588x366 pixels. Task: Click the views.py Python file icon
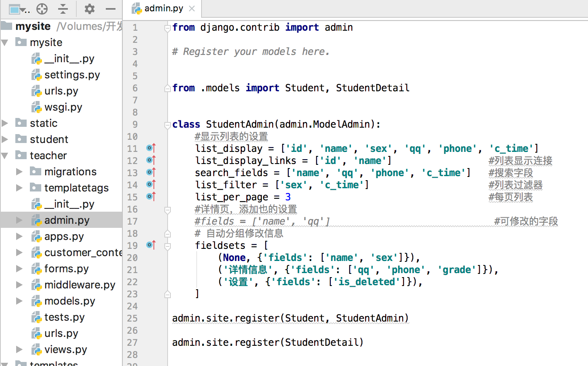(x=36, y=349)
